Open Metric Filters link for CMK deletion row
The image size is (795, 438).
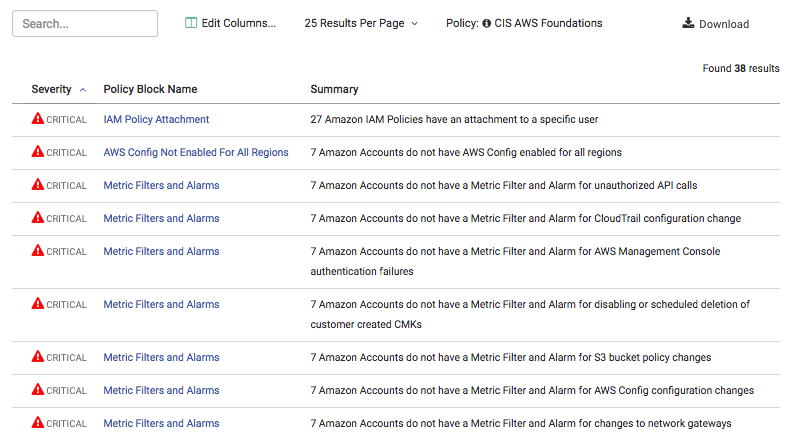click(x=161, y=304)
